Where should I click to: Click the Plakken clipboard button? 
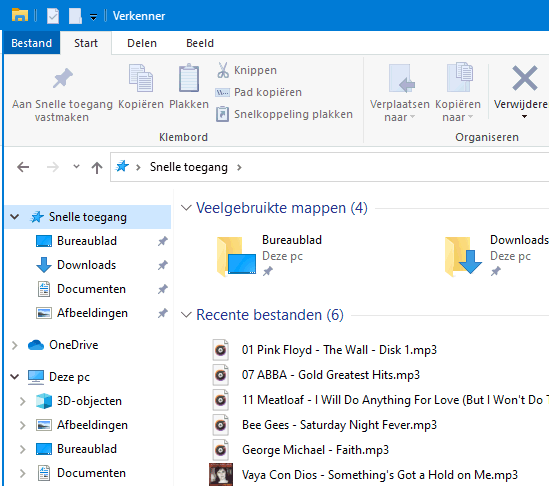(x=189, y=87)
